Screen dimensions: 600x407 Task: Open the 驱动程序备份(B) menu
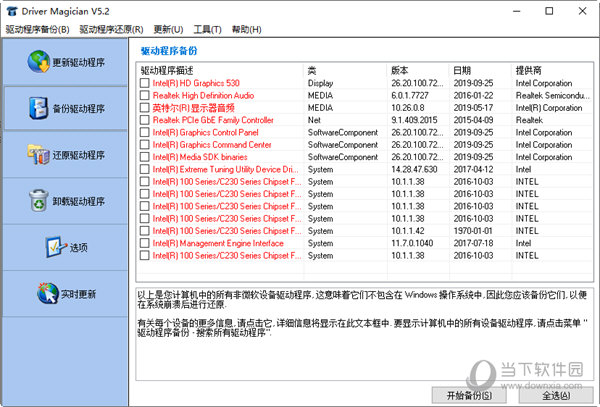(x=38, y=29)
